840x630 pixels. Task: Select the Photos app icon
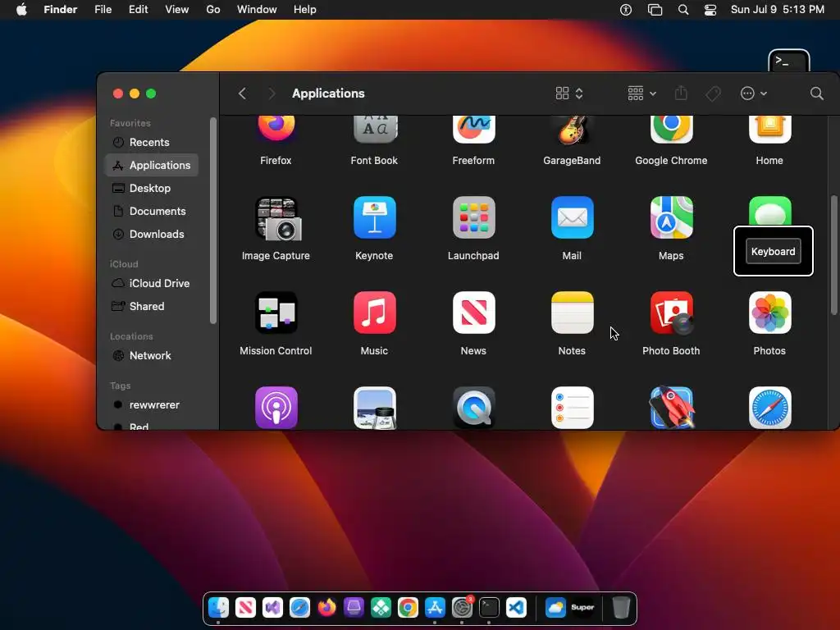click(x=769, y=313)
